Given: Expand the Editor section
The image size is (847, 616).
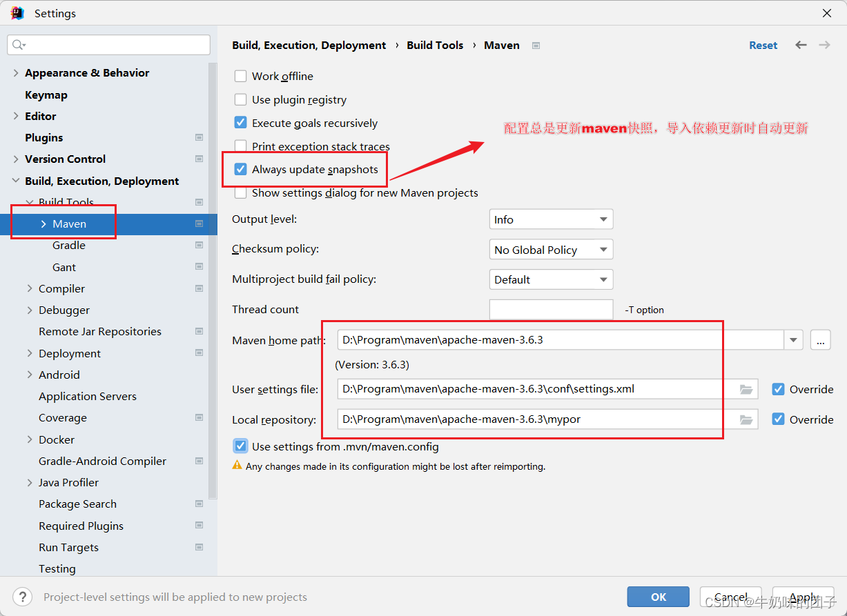Looking at the screenshot, I should pyautogui.click(x=16, y=116).
